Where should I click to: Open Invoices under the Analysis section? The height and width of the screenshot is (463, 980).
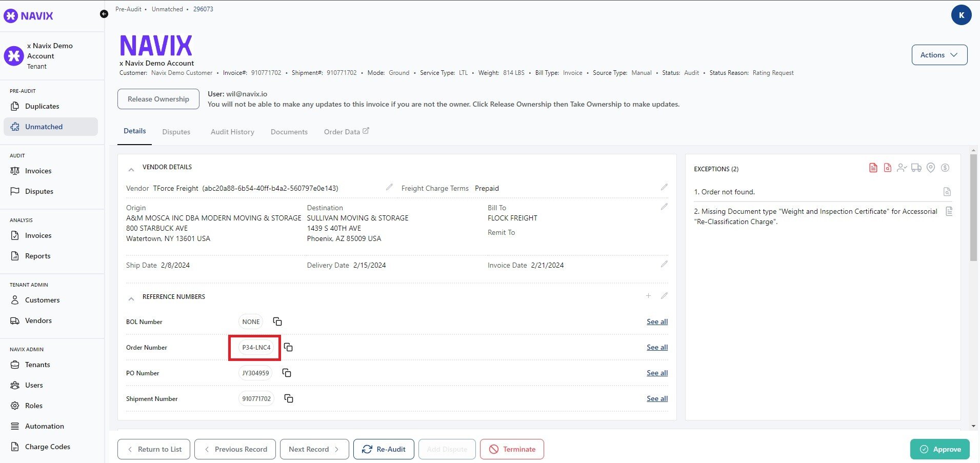[x=50, y=235]
